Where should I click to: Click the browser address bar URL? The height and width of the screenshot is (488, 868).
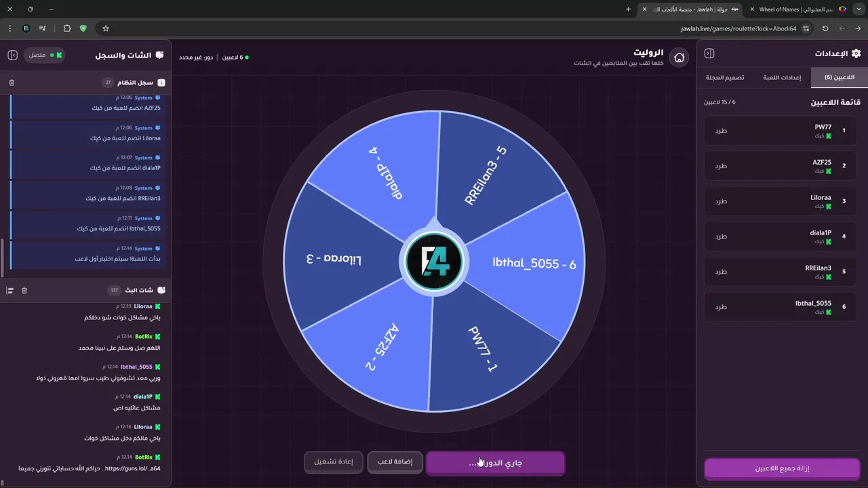pos(738,28)
